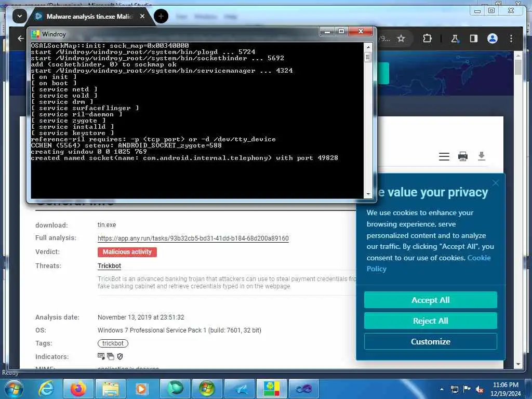Click the Windroy console scrollbar thumb
The width and height of the screenshot is (532, 399).
pyautogui.click(x=368, y=57)
